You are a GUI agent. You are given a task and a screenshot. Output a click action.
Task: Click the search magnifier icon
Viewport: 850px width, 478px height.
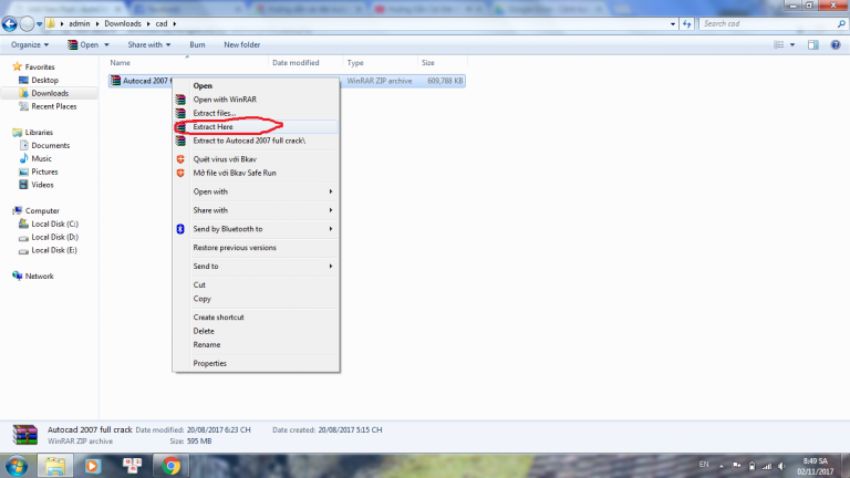841,24
